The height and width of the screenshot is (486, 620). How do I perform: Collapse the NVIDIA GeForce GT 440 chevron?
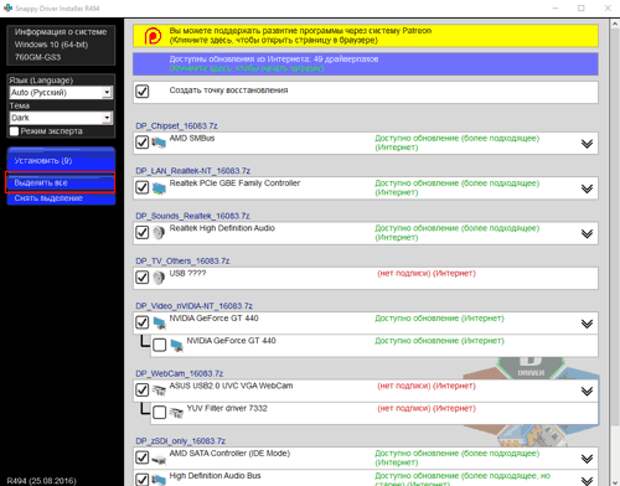point(587,323)
